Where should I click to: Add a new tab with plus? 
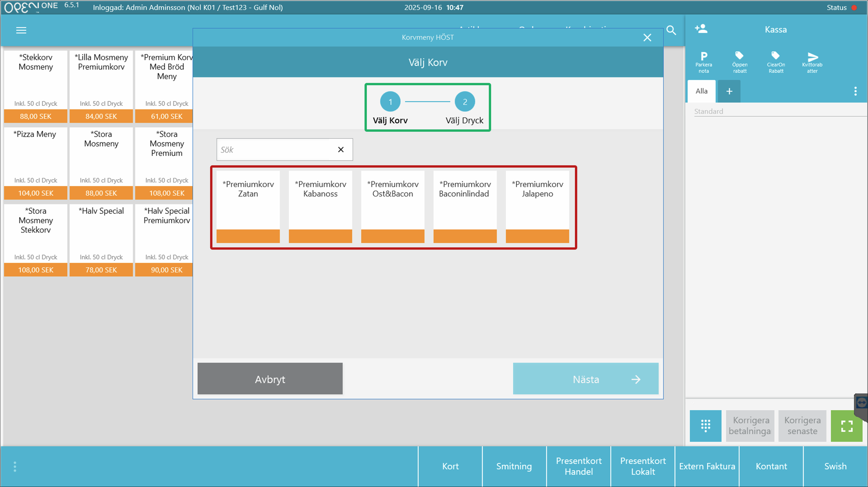(729, 91)
